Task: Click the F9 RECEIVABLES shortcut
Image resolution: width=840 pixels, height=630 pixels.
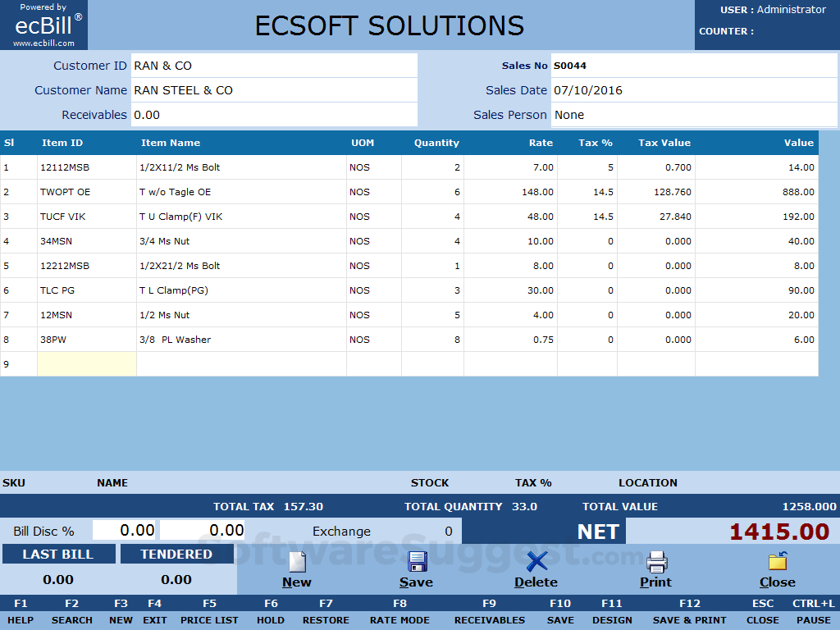Action: coord(490,612)
